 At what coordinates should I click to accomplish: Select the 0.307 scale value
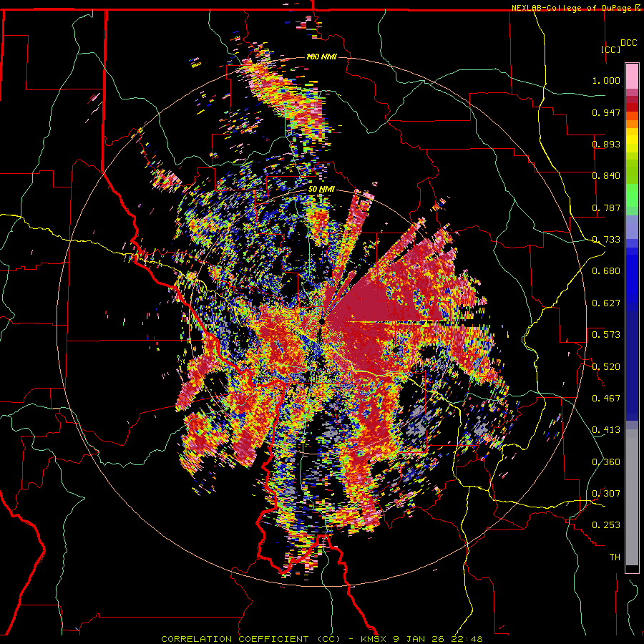606,494
